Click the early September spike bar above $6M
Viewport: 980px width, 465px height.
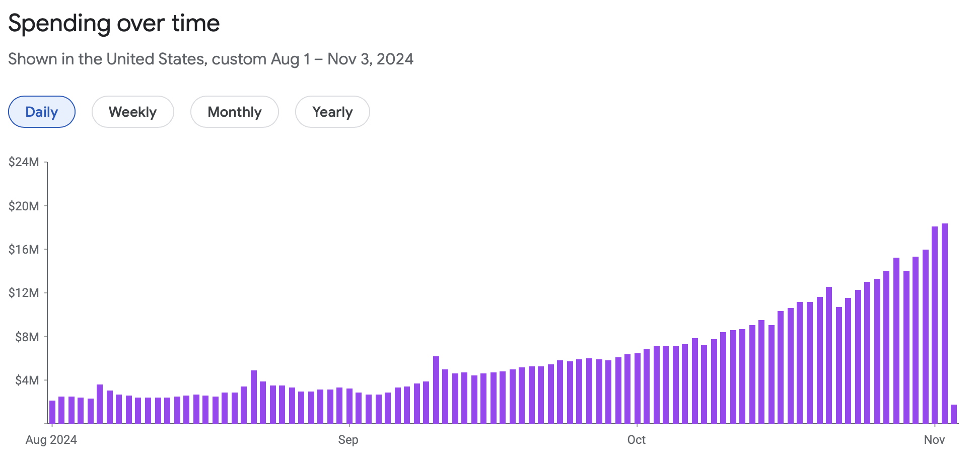tap(436, 390)
